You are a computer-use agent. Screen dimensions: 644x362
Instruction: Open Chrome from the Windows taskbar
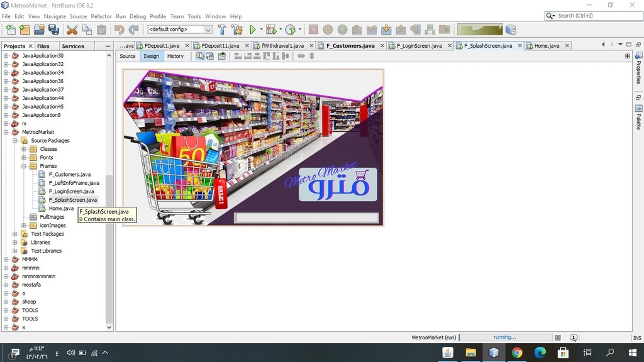click(517, 353)
